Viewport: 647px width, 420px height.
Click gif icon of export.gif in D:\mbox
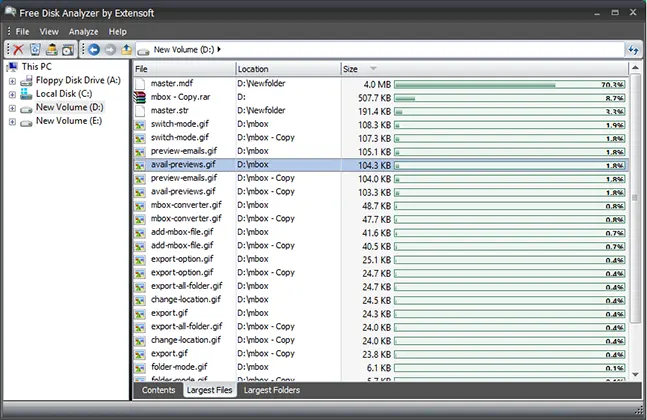tap(140, 314)
